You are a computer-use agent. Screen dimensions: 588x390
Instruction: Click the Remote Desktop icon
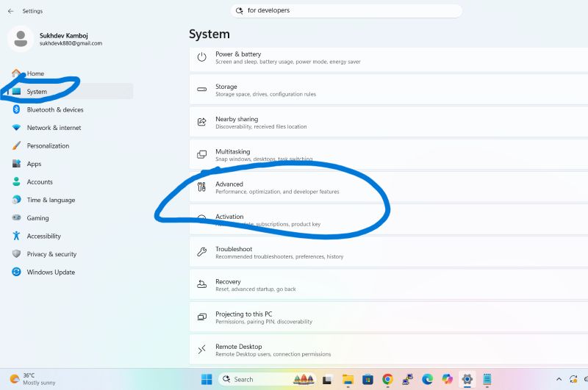coord(201,349)
